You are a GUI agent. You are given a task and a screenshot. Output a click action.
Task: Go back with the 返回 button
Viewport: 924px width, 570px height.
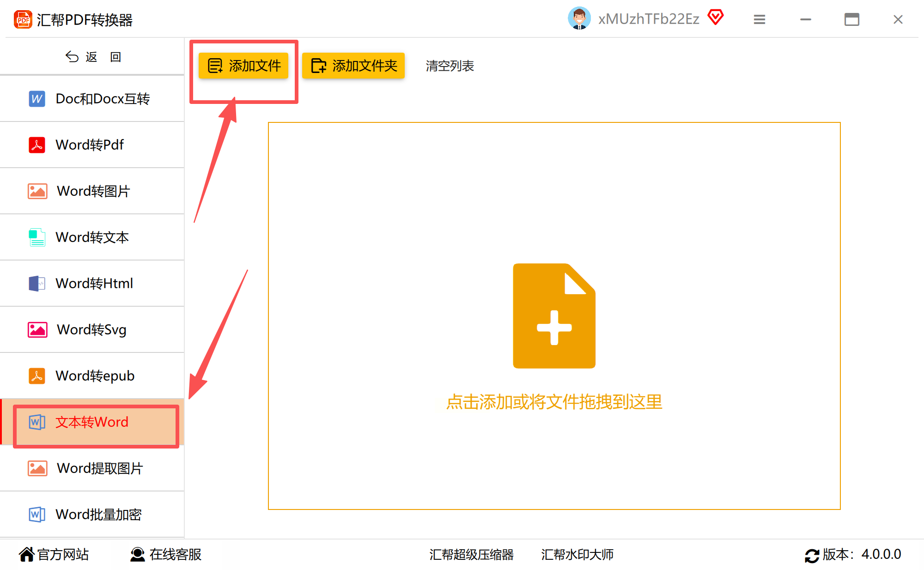click(92, 57)
